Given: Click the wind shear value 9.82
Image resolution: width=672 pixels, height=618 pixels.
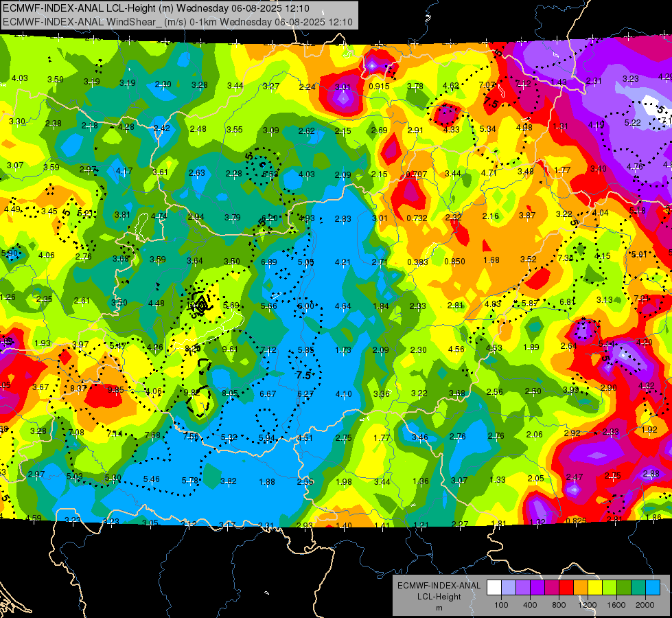Looking at the screenshot, I should [192, 392].
